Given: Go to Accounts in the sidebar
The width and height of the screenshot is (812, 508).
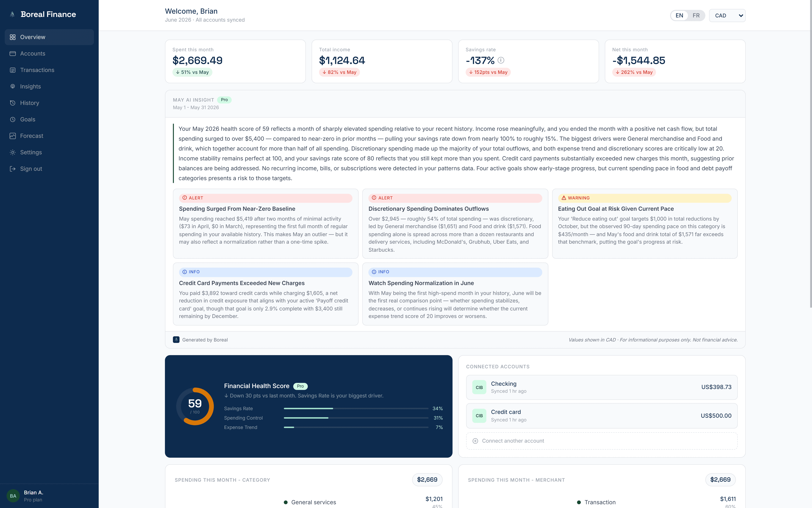Looking at the screenshot, I should tap(49, 53).
